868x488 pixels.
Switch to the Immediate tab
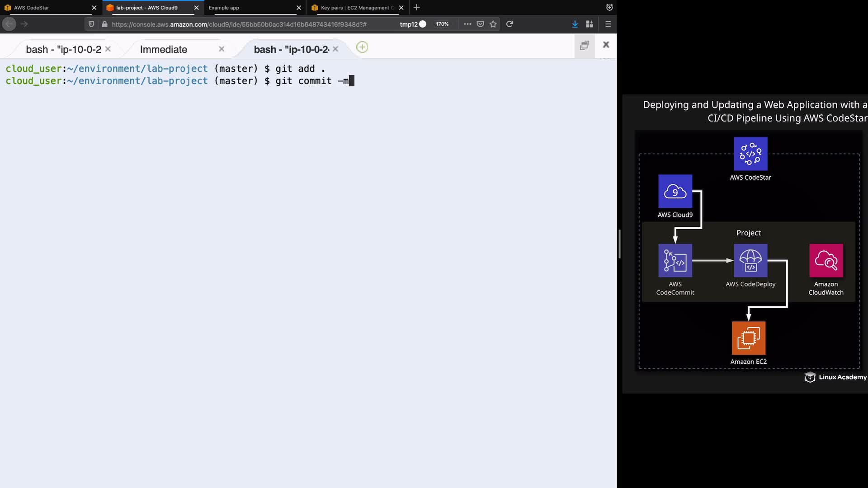point(164,49)
